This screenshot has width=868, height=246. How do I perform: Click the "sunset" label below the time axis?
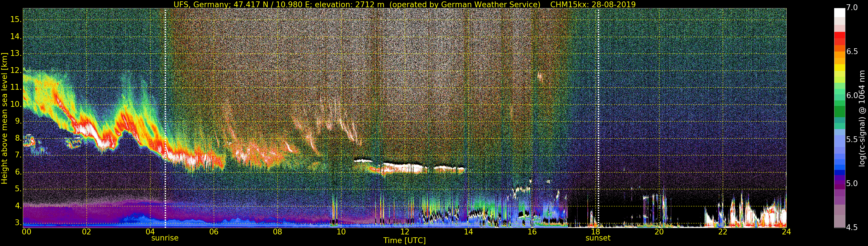[598, 238]
